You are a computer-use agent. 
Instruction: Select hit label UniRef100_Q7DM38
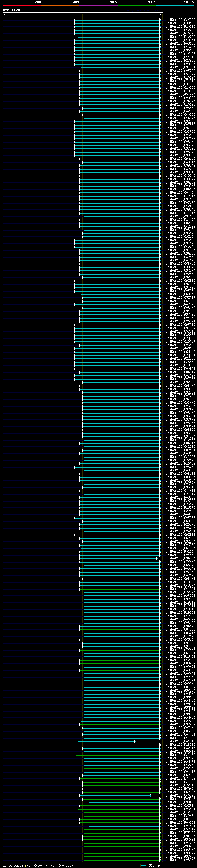pyautogui.click(x=180, y=582)
